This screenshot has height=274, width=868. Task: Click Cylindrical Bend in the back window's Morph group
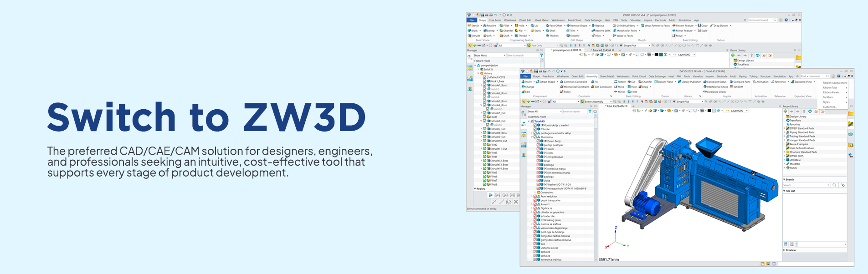pyautogui.click(x=625, y=25)
